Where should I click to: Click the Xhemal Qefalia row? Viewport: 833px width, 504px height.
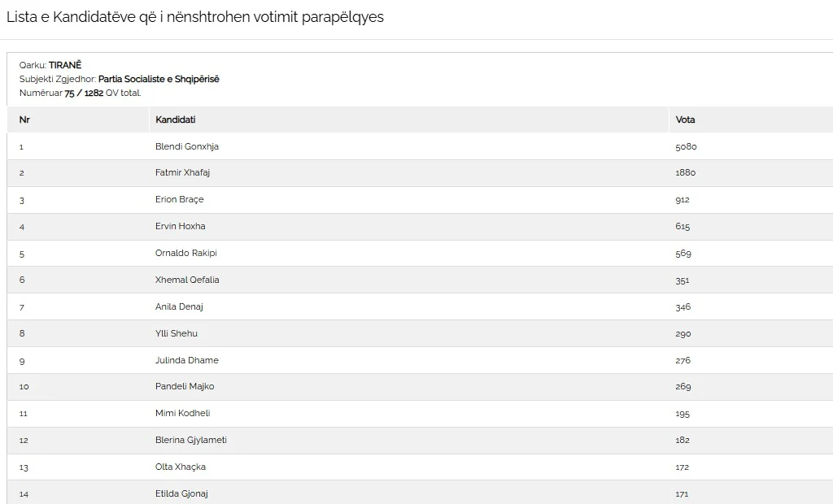pos(420,280)
